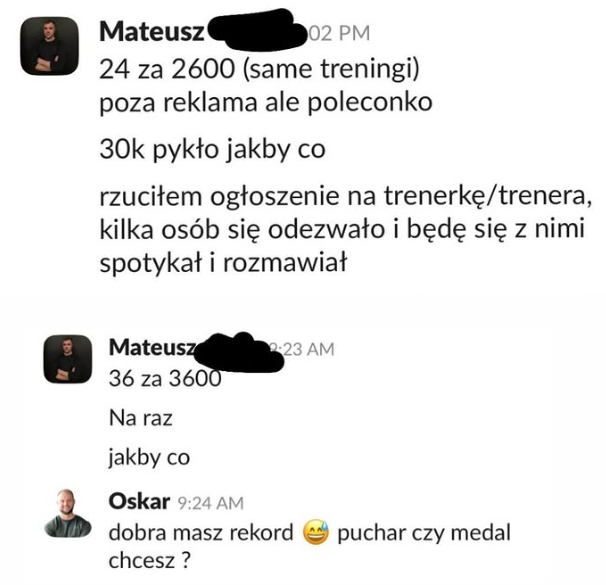Click the Oskar sender name
The width and height of the screenshot is (606, 585).
point(139,502)
